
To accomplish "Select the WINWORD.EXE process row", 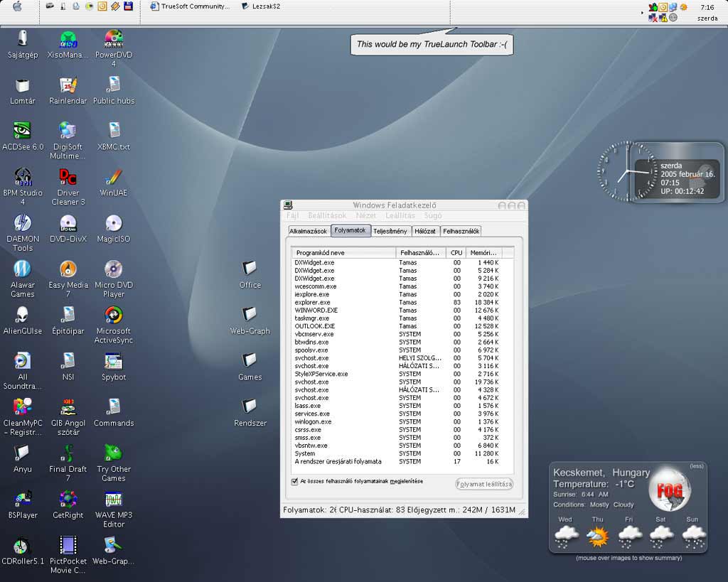I will click(316, 311).
